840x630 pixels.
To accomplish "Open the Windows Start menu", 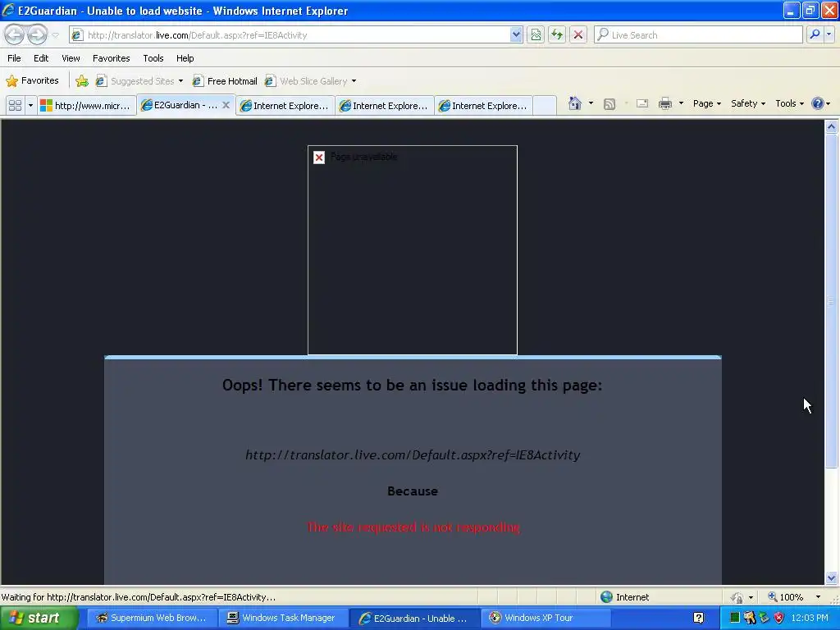I will tap(39, 619).
